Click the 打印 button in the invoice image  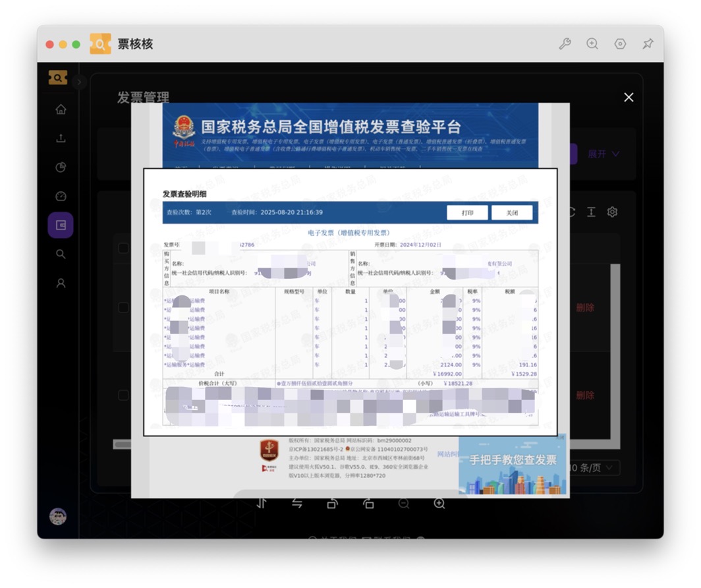tap(467, 213)
